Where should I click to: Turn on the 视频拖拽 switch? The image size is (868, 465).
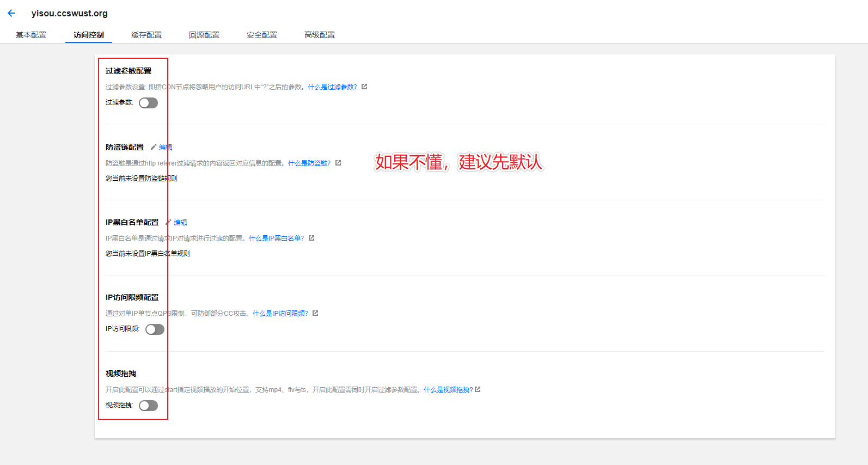[x=148, y=406]
